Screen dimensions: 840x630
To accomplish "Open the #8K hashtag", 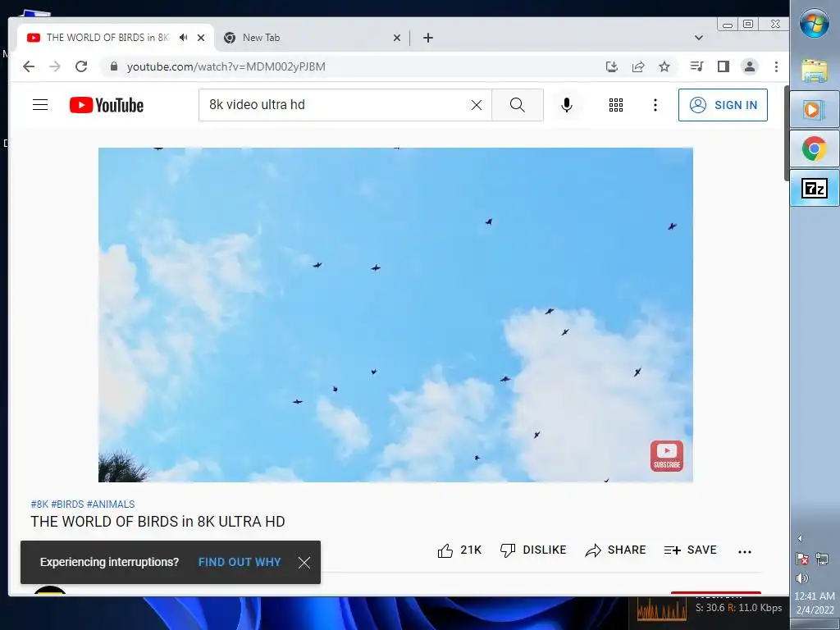I will pos(39,504).
